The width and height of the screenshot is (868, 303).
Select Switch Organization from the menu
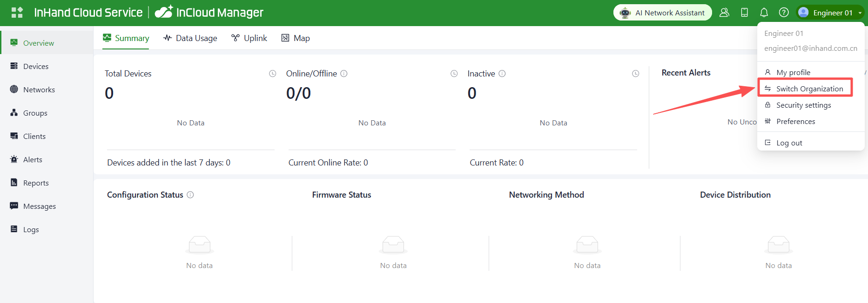click(x=809, y=89)
